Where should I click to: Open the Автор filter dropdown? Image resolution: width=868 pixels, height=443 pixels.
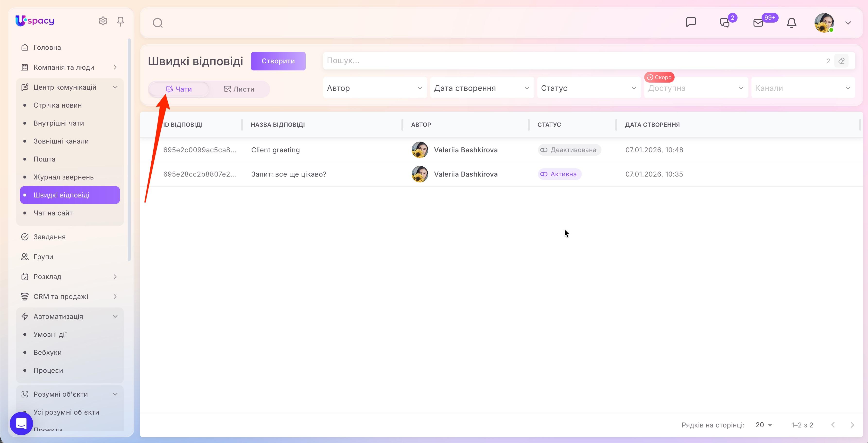375,88
